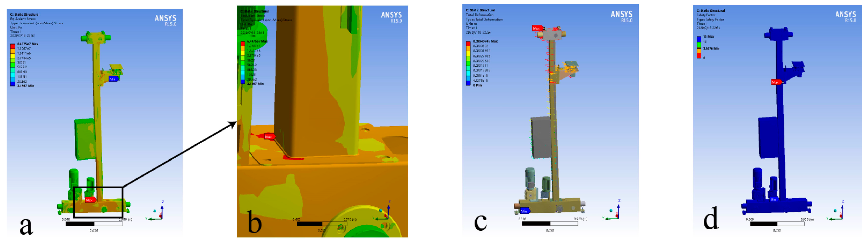Click the '0 Min' legend value in the deformation plot
868x244 pixels.
coord(477,85)
